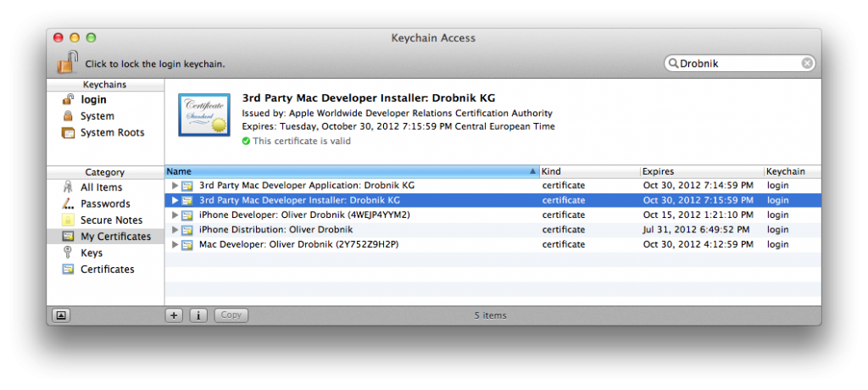Select '3rd Party Mac Developer Application: Drobnik KG'

[307, 185]
